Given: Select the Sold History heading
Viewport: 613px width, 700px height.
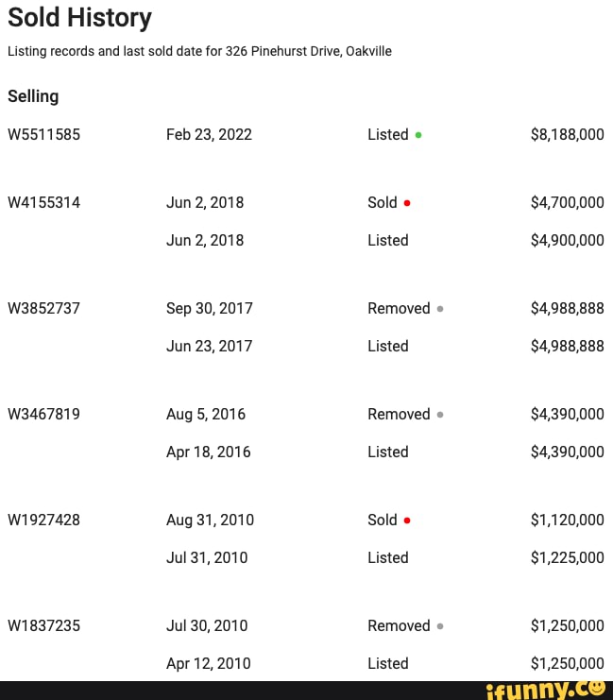Looking at the screenshot, I should (79, 18).
